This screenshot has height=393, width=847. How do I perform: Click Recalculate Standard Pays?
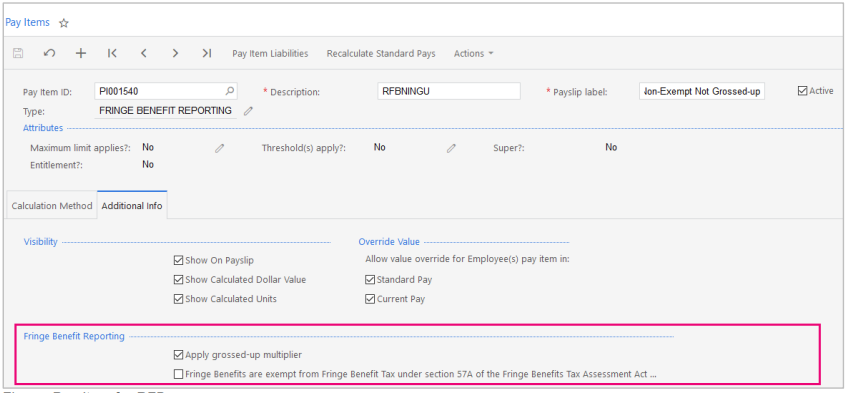[x=381, y=53]
